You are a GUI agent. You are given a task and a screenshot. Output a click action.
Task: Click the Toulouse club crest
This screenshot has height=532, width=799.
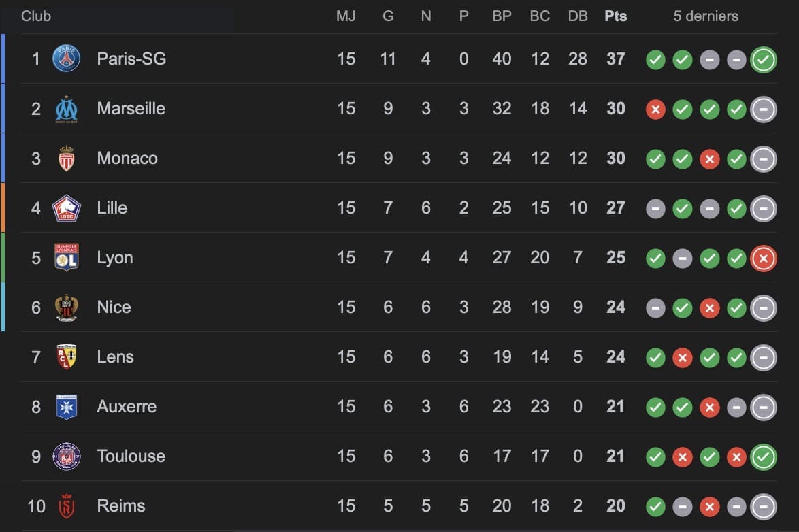pos(66,456)
